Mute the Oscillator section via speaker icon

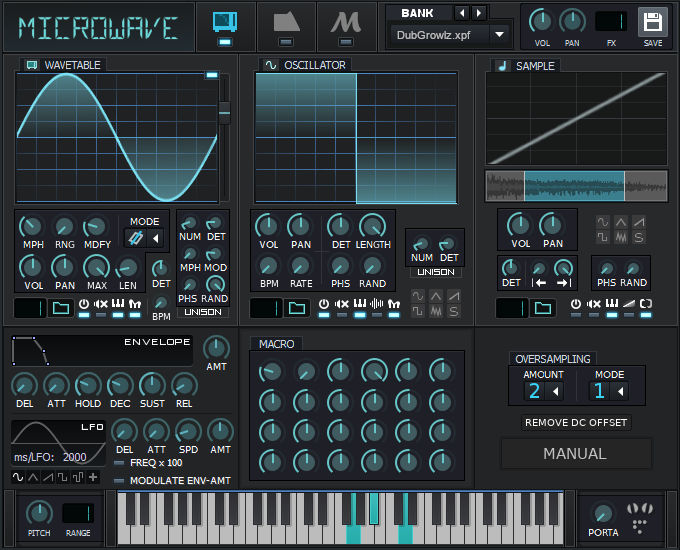click(342, 304)
